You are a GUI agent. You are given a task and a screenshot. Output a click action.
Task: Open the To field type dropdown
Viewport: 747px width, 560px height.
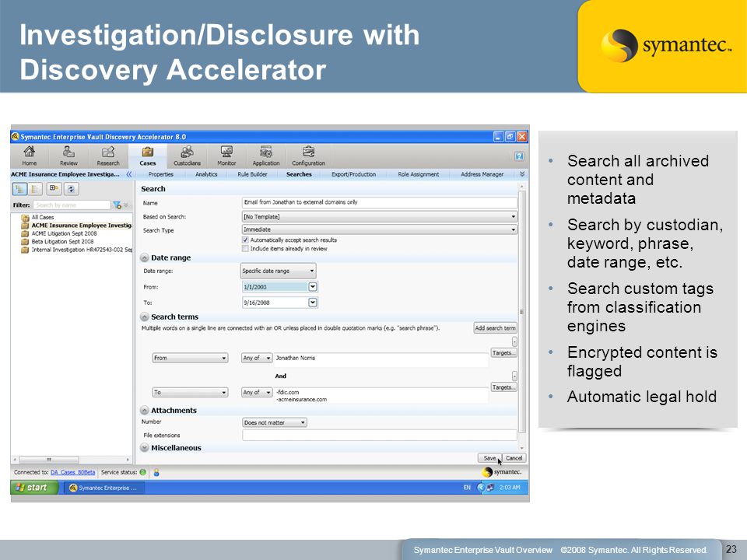coord(190,392)
